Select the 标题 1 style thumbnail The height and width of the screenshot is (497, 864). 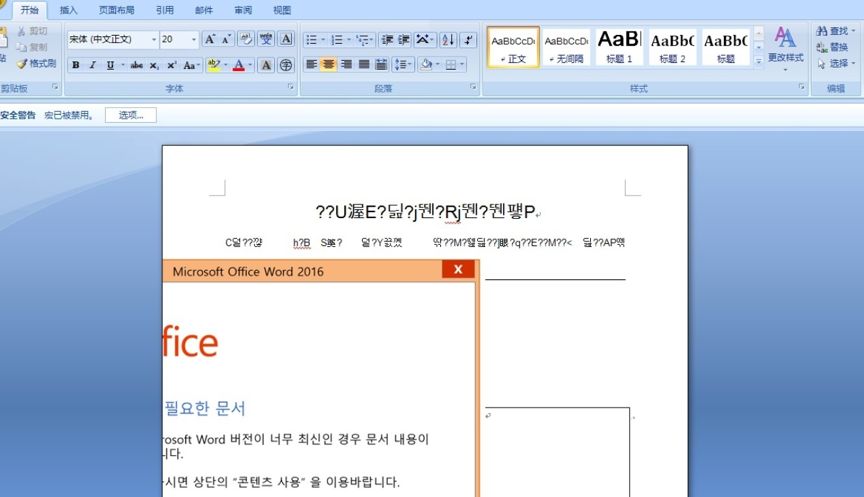point(618,46)
